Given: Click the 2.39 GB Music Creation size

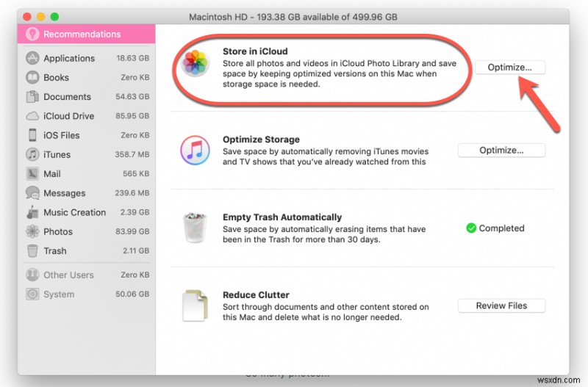Looking at the screenshot, I should click(x=135, y=212).
